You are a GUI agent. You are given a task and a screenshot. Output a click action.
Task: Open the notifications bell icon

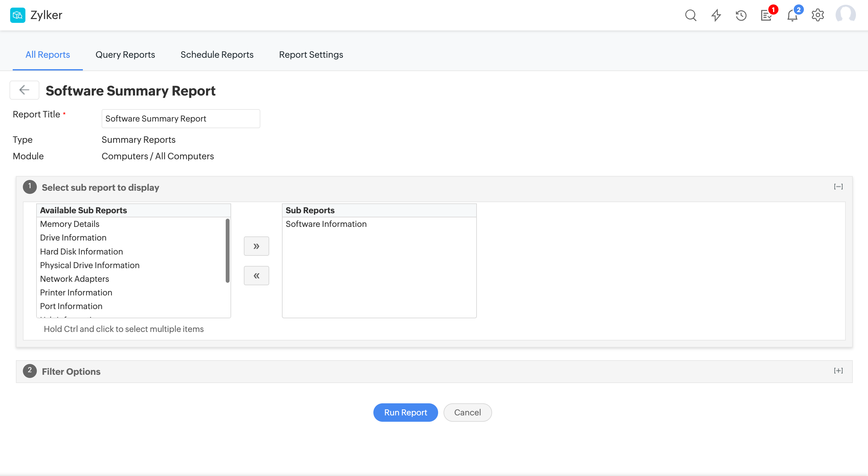(792, 16)
